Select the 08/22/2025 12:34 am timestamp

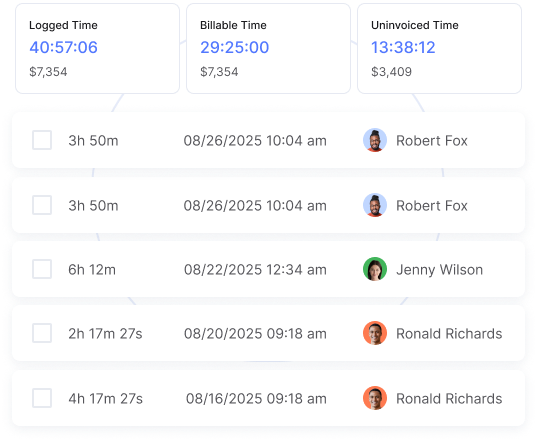255,270
